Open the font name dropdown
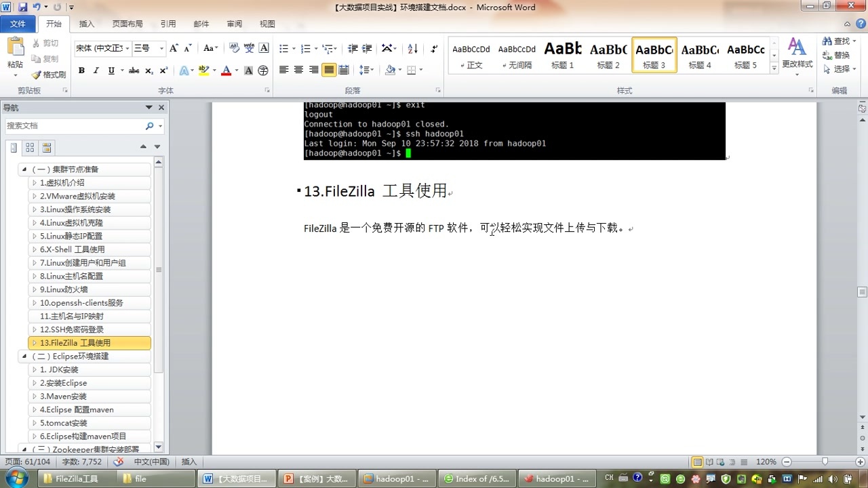The image size is (868, 488). pyautogui.click(x=127, y=49)
